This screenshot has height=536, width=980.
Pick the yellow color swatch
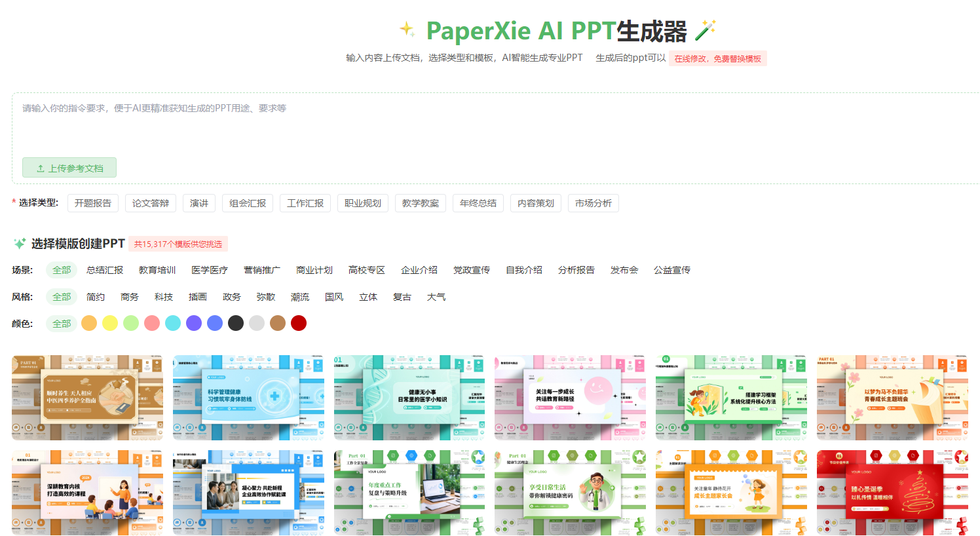pyautogui.click(x=110, y=323)
